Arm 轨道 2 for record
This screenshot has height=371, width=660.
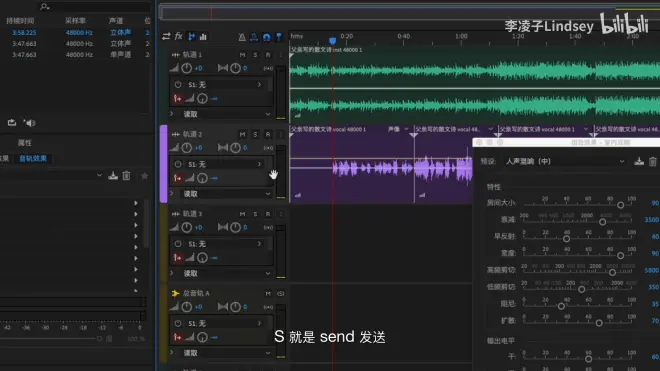[x=268, y=134]
